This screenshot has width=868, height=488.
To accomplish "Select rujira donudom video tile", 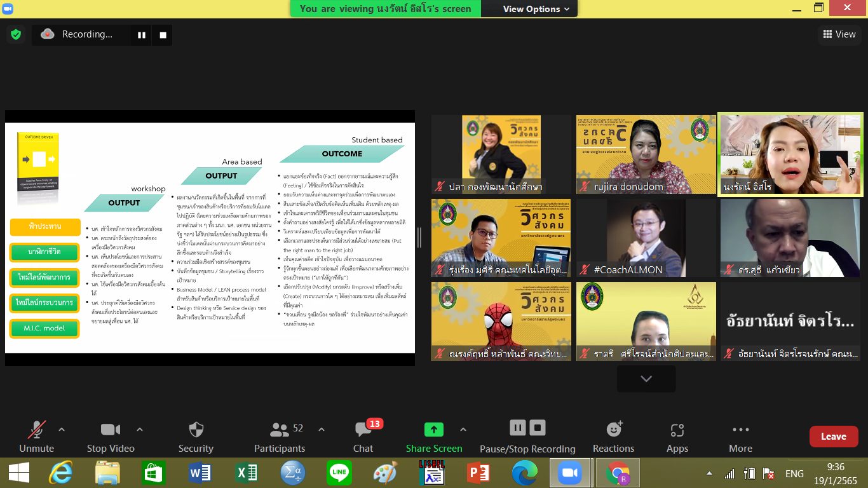I will tap(645, 154).
